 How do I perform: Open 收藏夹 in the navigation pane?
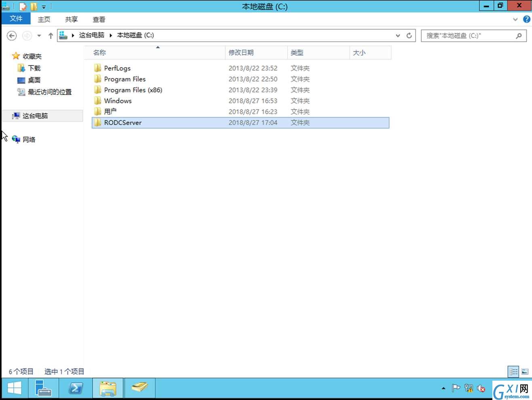coord(32,56)
